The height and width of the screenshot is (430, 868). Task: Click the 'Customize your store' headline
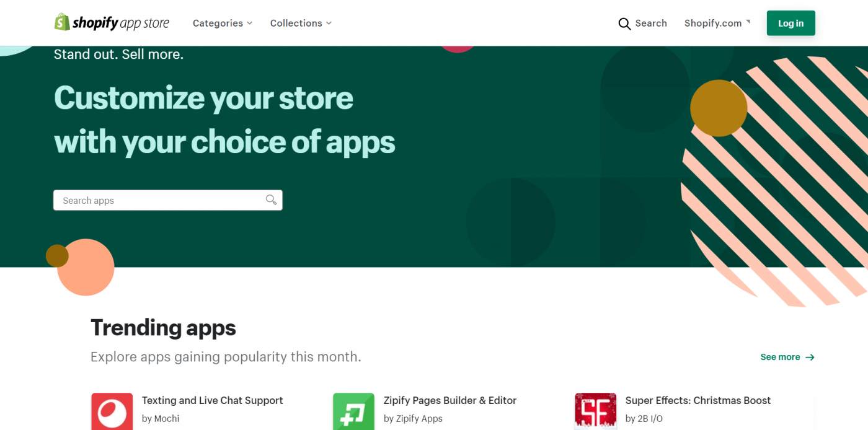point(203,98)
